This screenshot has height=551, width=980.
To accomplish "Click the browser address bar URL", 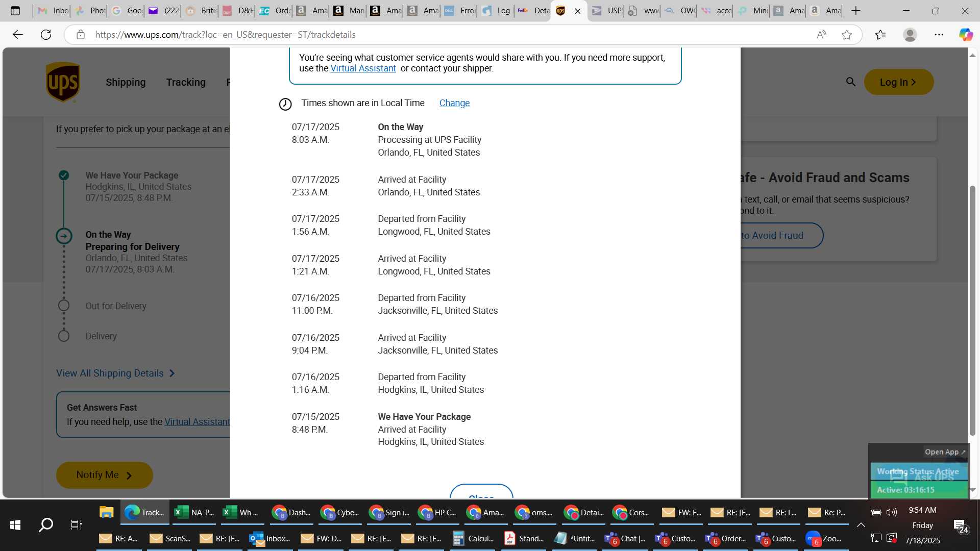I will [225, 35].
